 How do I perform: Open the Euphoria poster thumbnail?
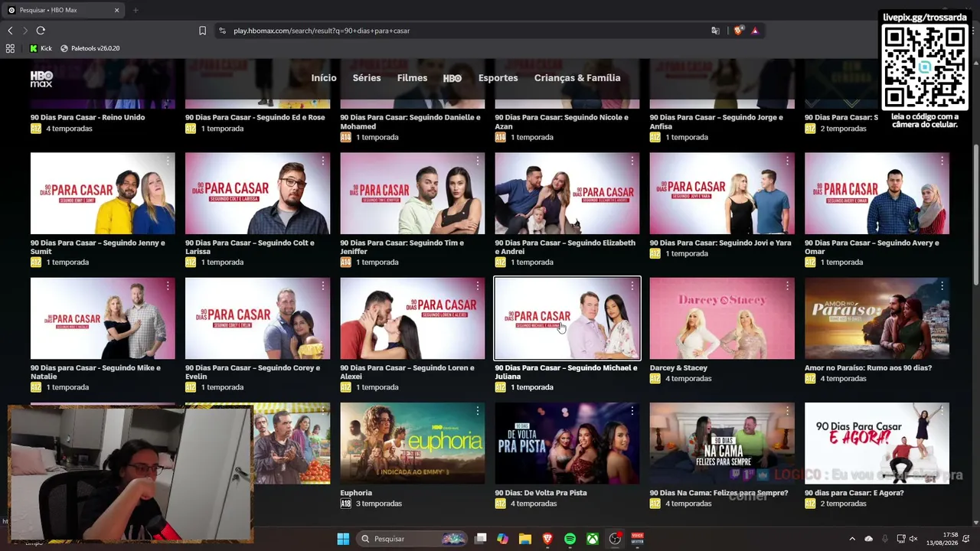(x=413, y=443)
